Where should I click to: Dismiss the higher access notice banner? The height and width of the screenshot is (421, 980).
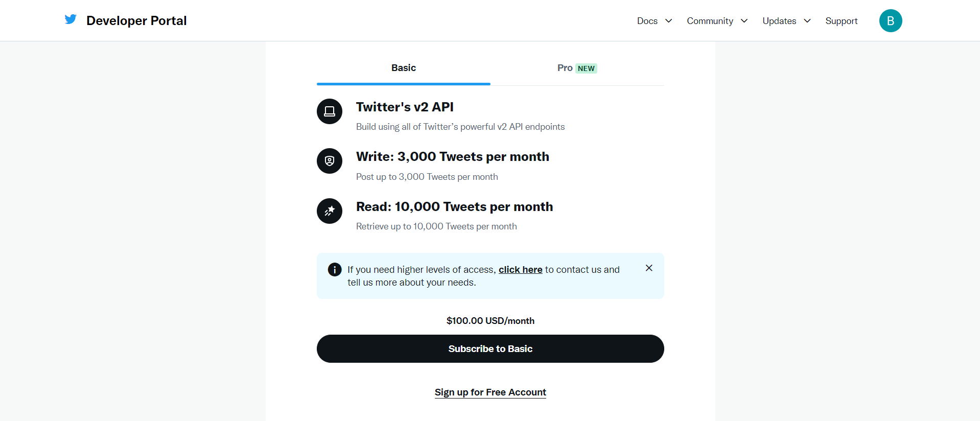[649, 268]
